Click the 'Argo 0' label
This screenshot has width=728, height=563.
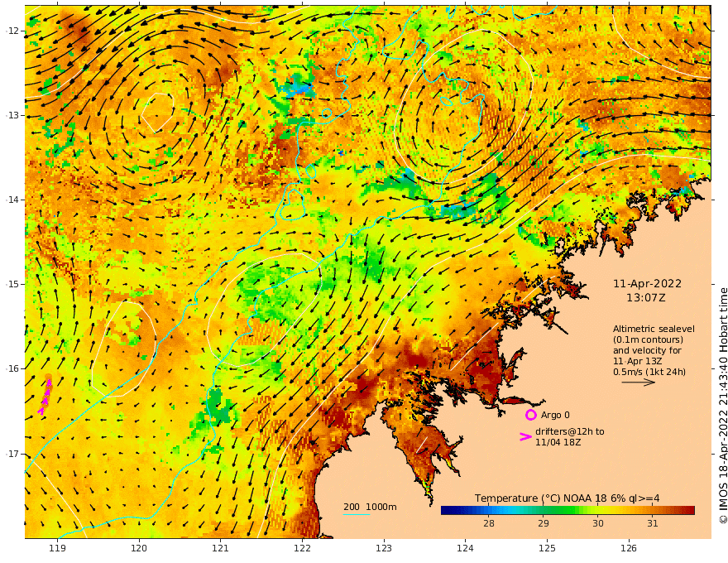pyautogui.click(x=555, y=415)
